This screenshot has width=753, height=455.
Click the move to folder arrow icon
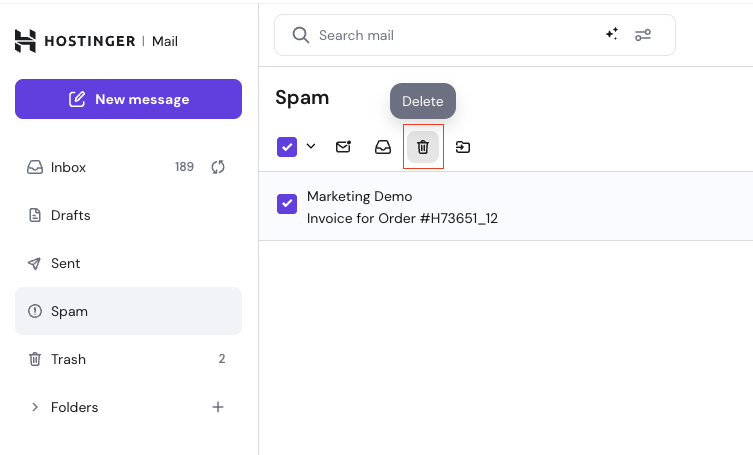click(463, 147)
